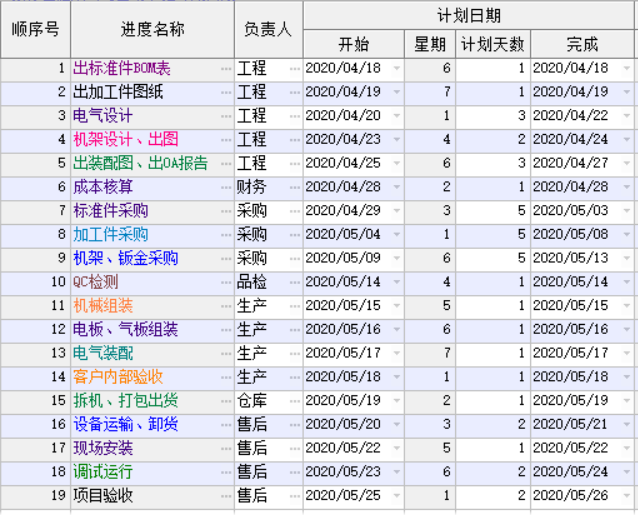Select the 出装配图、出OA报告 task name
This screenshot has width=638, height=515.
point(140,164)
